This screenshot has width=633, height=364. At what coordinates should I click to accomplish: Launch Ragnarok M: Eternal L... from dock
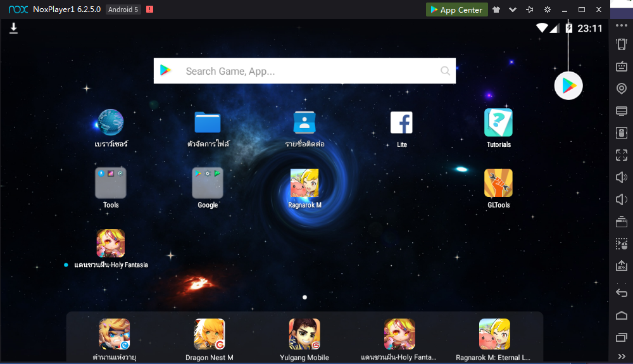[x=494, y=334]
